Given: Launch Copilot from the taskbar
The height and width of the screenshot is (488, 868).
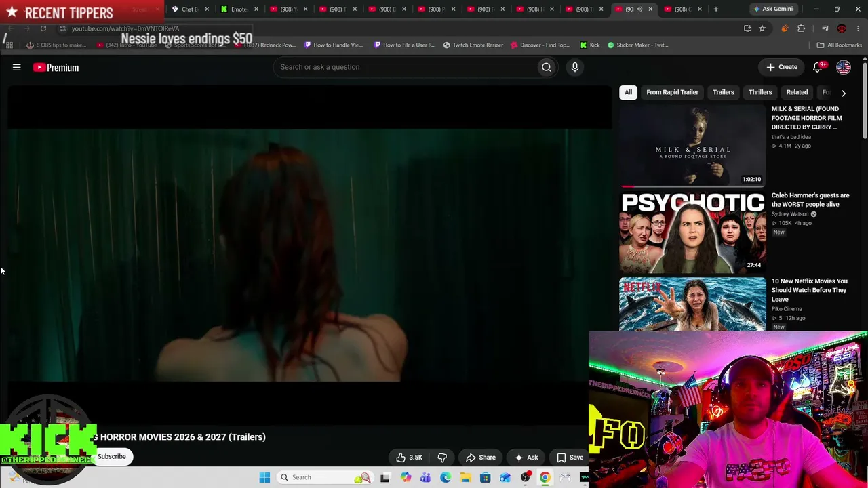Looking at the screenshot, I should 406,477.
